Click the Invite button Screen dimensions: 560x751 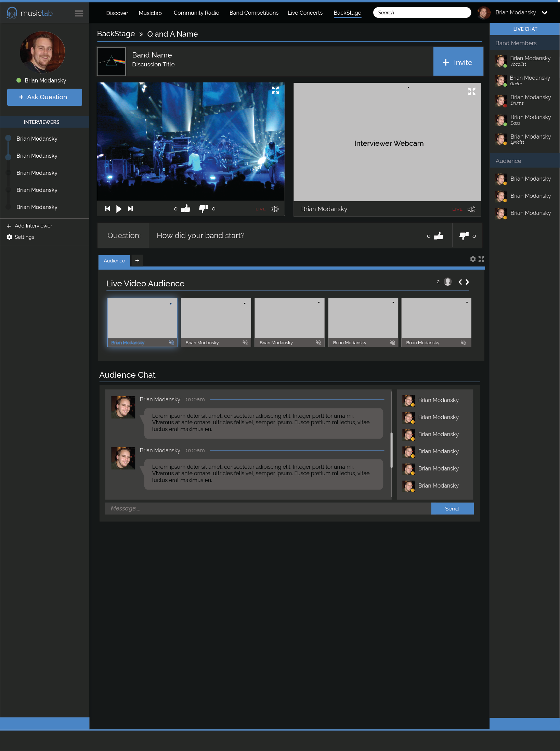458,62
